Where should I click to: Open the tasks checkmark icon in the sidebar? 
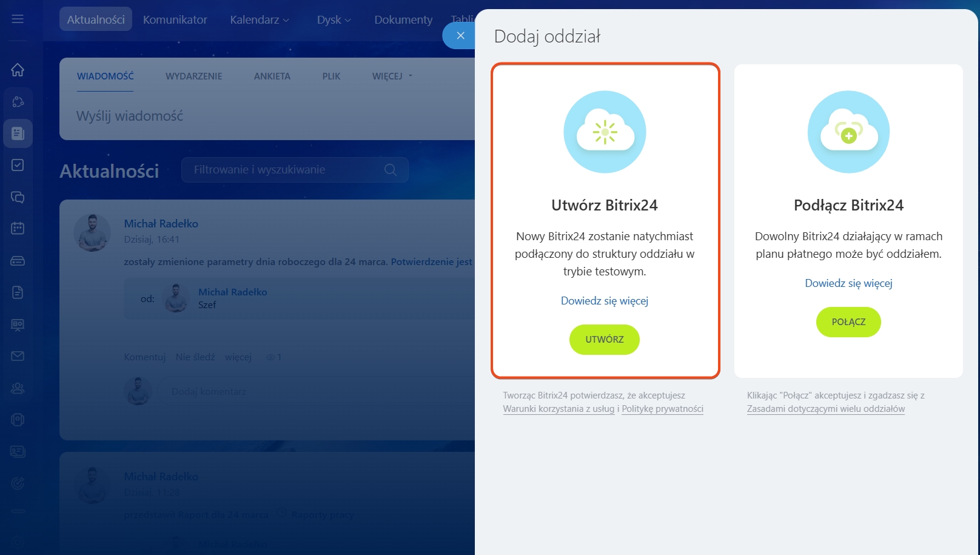point(18,165)
